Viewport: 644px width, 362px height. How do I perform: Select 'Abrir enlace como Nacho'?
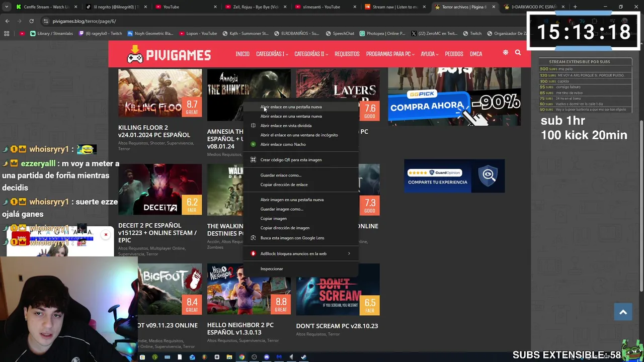coord(300,144)
